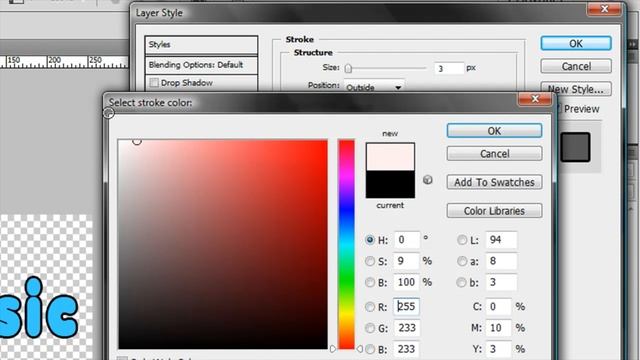Click OK in the Layer Style dialog

point(576,43)
